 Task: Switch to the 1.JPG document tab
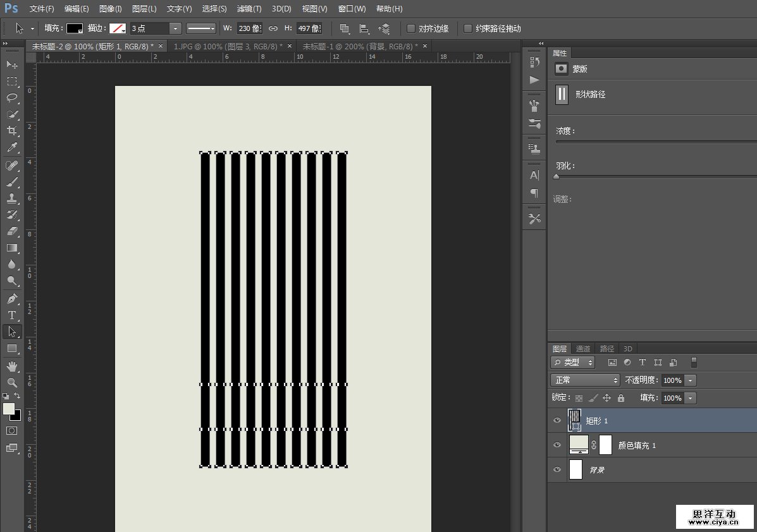click(228, 46)
